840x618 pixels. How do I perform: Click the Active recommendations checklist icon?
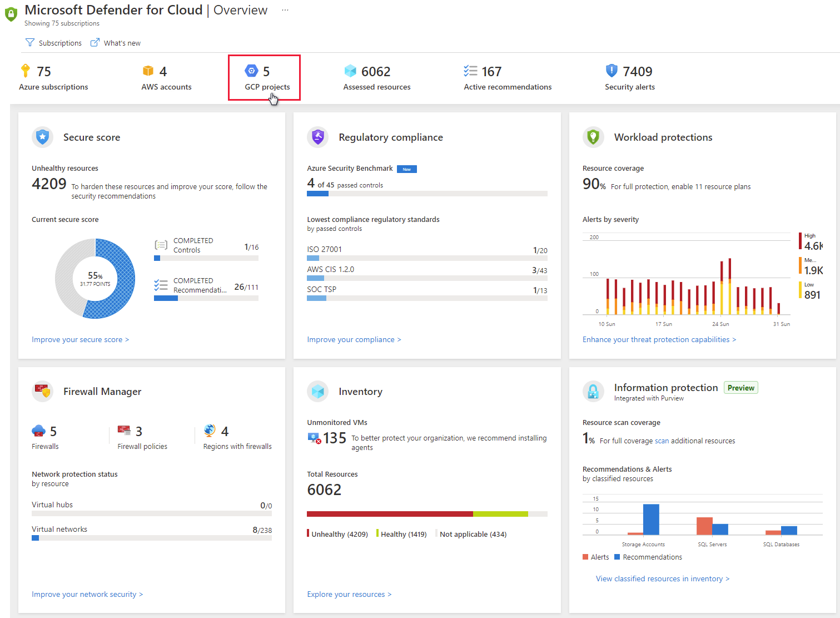tap(470, 71)
